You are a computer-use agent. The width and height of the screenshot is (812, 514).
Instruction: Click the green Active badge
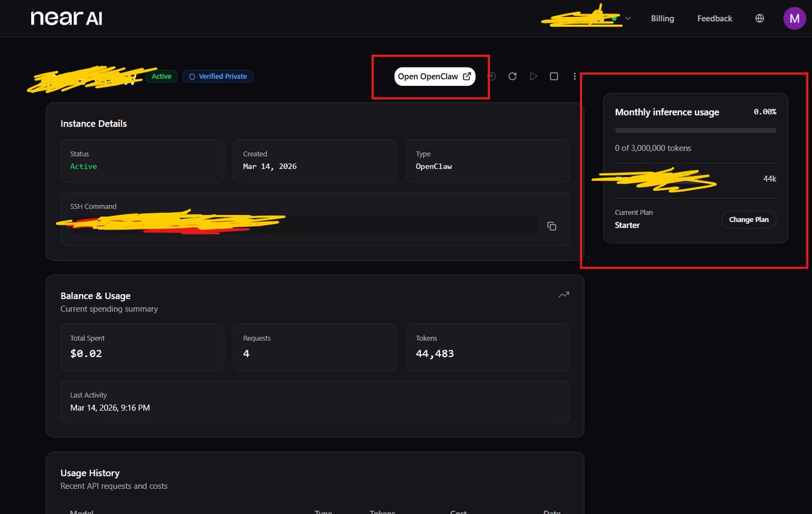(x=161, y=76)
